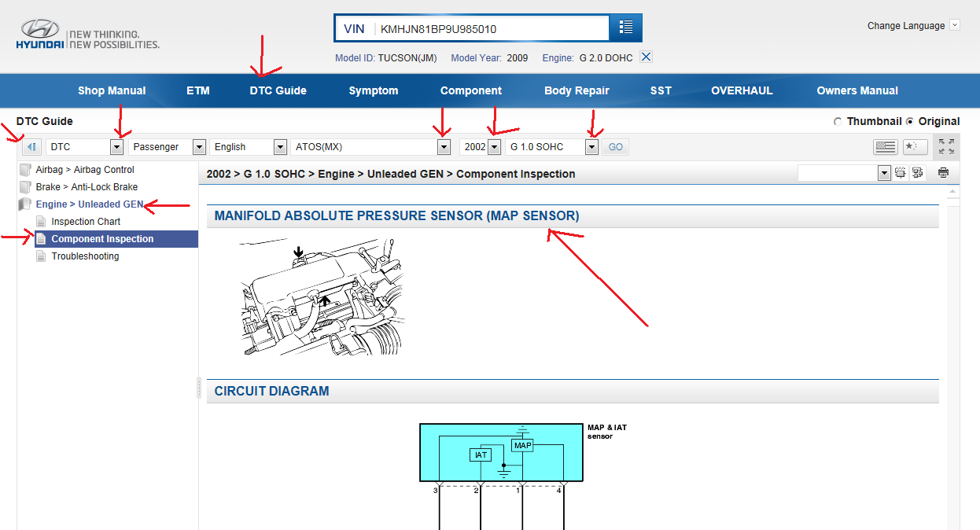Open the Shop Manual tab

tap(112, 90)
